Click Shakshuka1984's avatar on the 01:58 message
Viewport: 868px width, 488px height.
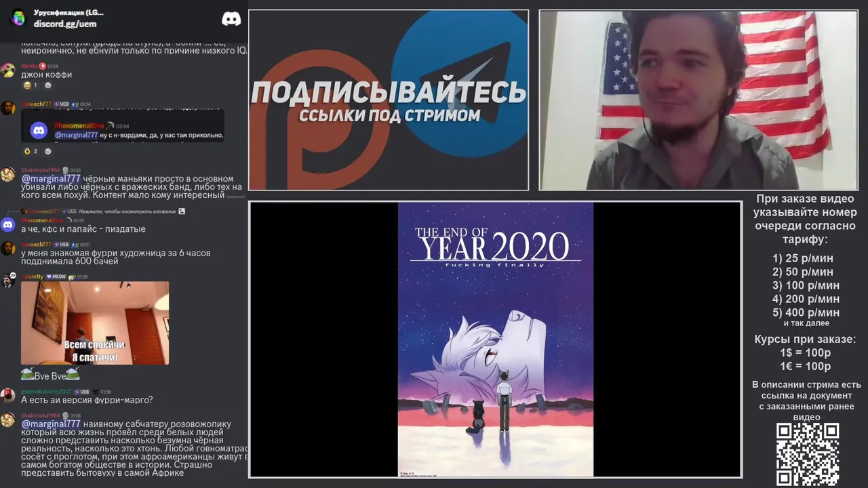click(x=7, y=420)
